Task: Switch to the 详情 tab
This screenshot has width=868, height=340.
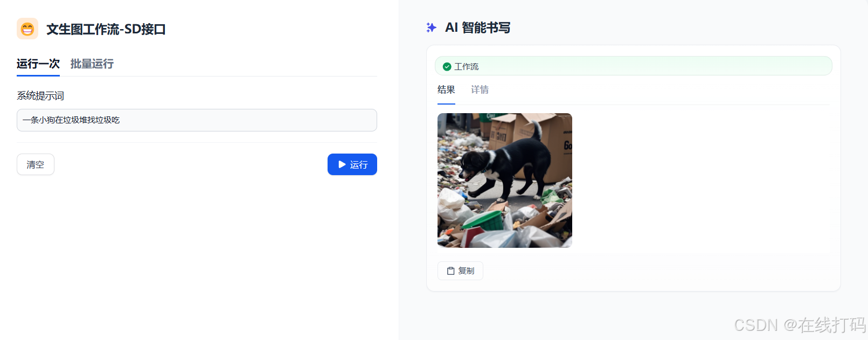Action: [480, 90]
